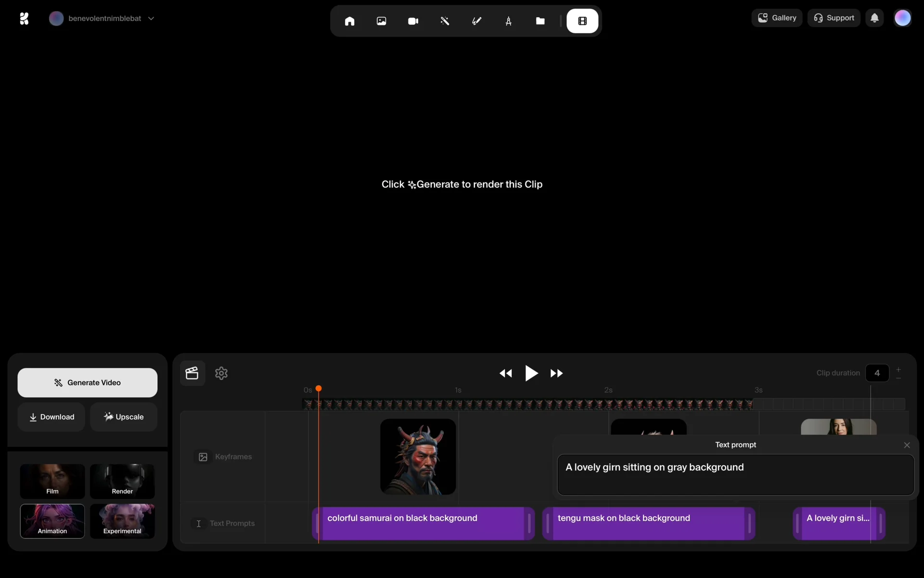Choose the Experimental style preset
This screenshot has width=924, height=578.
[x=122, y=521]
